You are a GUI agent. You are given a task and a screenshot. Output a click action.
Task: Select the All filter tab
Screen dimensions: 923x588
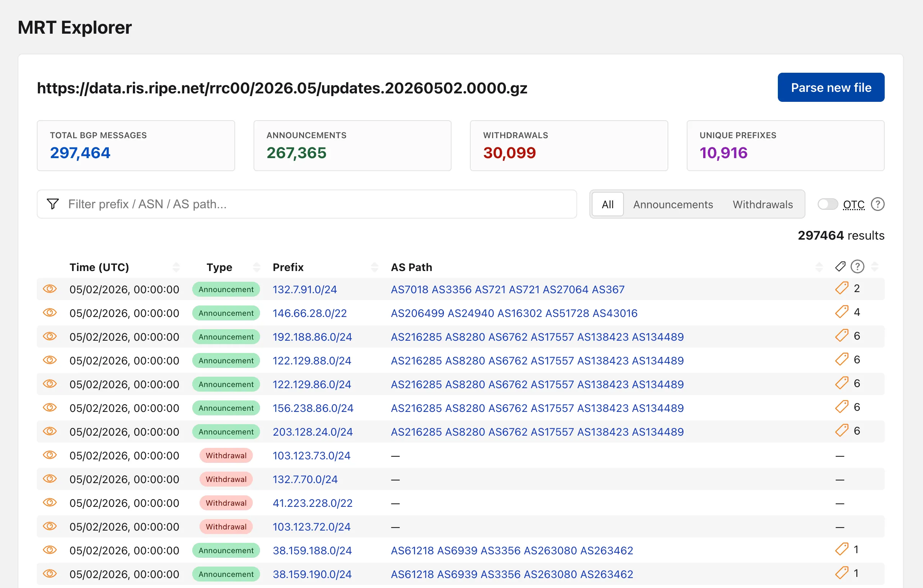pyautogui.click(x=607, y=204)
